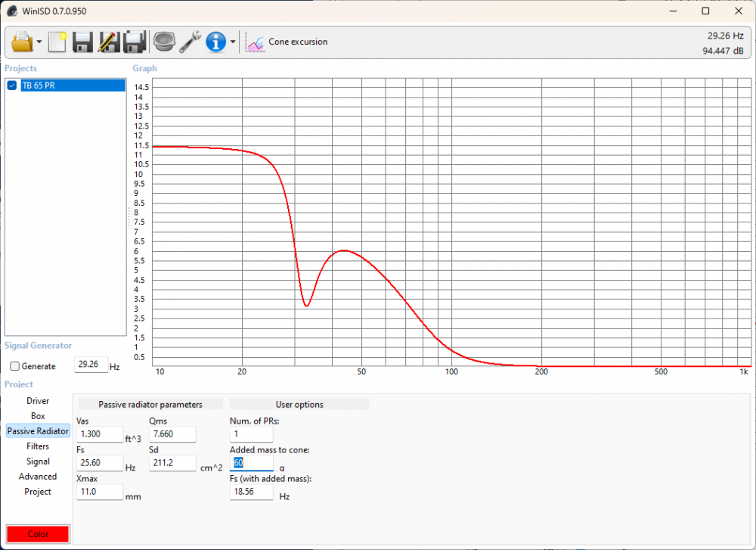Create a new project with the blank page icon
The height and width of the screenshot is (550, 756).
(57, 42)
